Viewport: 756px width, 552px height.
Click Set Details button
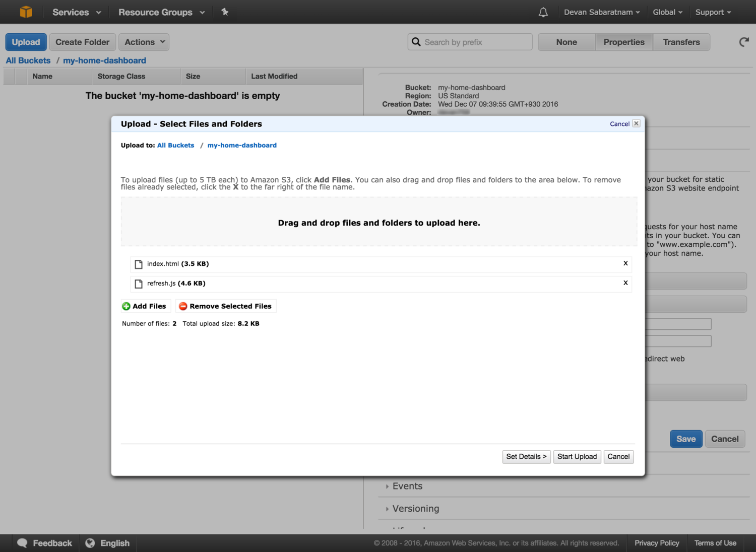[x=526, y=457]
